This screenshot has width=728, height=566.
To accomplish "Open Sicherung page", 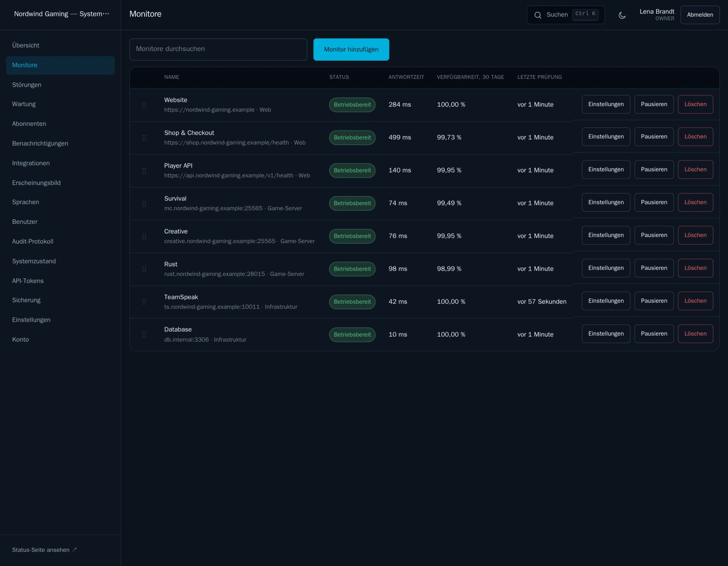I will [x=60, y=300].
